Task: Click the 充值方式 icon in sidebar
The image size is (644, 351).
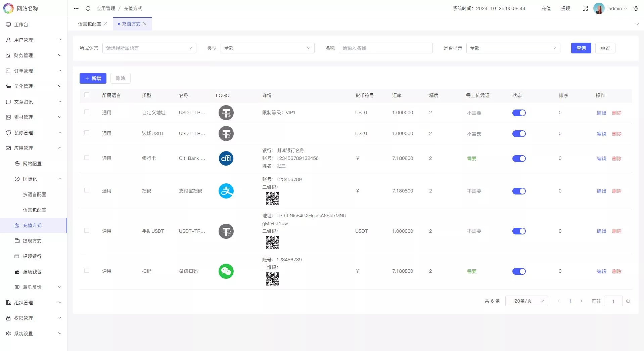Action: point(17,225)
